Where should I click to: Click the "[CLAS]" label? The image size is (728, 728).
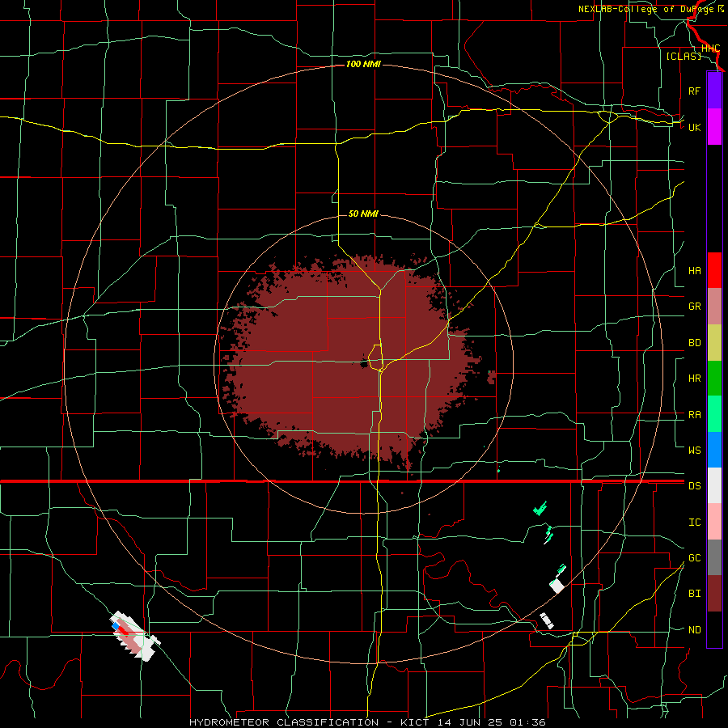click(x=684, y=56)
